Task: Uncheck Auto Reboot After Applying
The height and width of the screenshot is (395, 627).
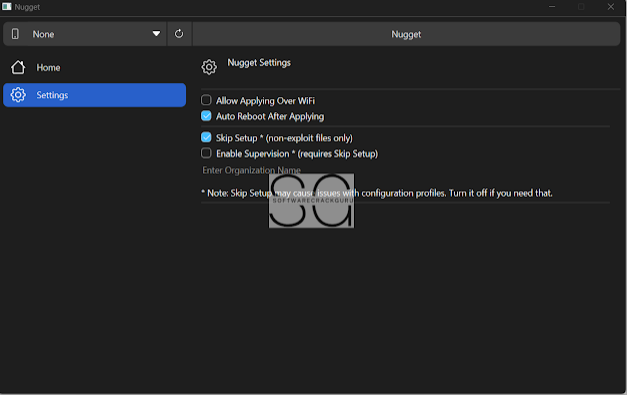Action: click(x=206, y=116)
